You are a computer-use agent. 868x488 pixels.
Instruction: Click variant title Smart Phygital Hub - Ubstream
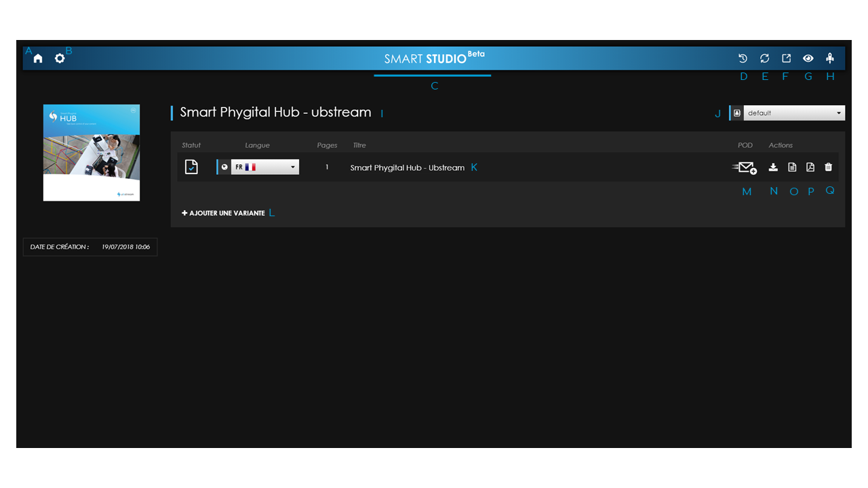[408, 167]
